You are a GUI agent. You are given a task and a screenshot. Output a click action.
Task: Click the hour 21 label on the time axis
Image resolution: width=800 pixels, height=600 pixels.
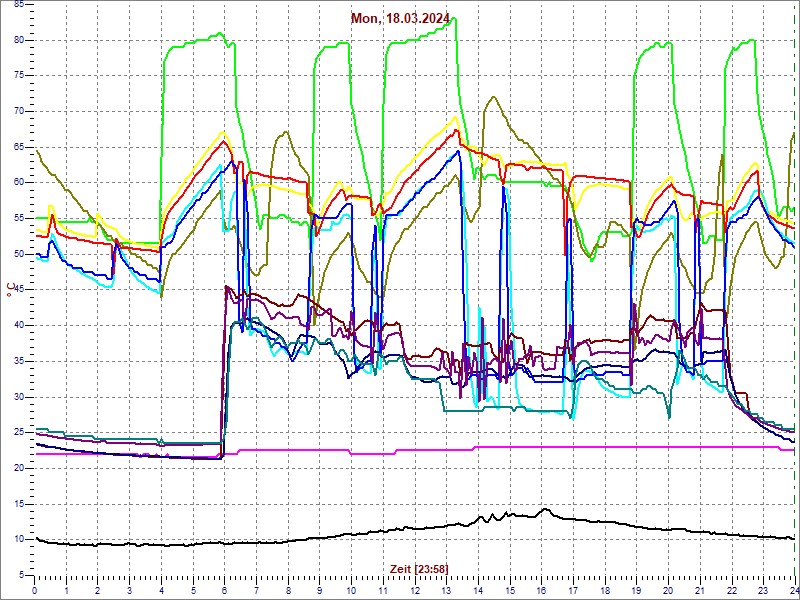pos(699,591)
